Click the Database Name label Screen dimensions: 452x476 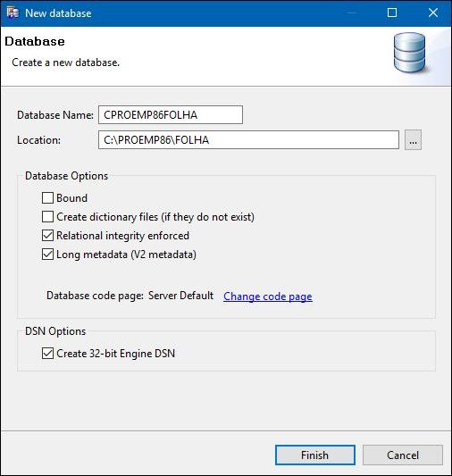tap(55, 115)
